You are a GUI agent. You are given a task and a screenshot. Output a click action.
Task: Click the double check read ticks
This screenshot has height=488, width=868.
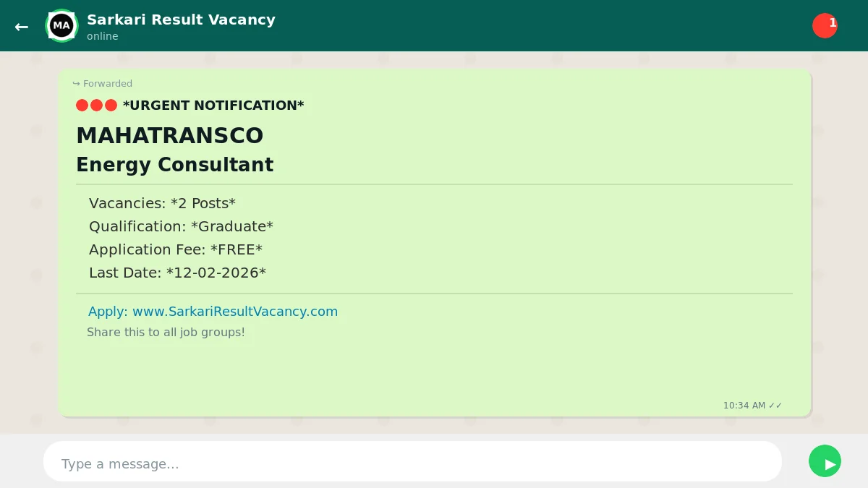775,406
